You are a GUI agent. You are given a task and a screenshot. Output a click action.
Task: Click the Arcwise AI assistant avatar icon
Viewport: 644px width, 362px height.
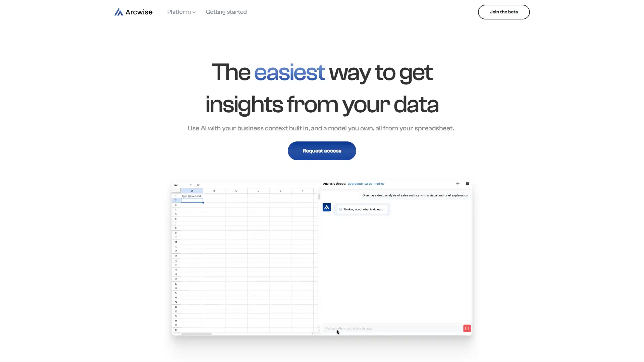pos(326,207)
